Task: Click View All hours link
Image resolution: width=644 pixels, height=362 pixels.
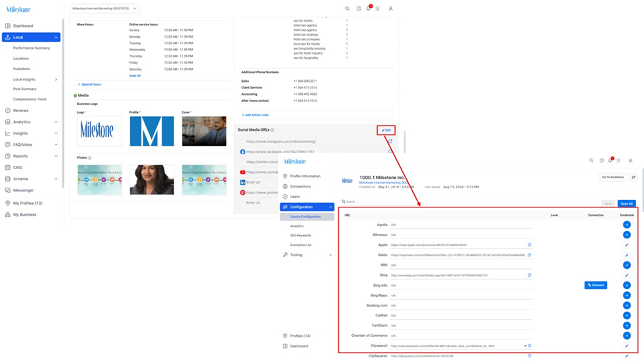Action: pos(135,75)
